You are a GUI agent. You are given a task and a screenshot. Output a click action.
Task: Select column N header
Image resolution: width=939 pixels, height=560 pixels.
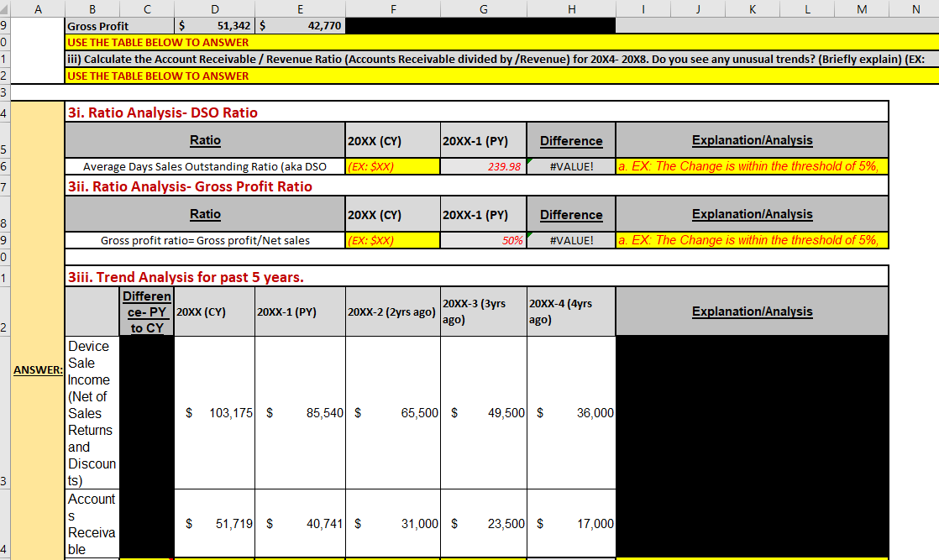914,9
